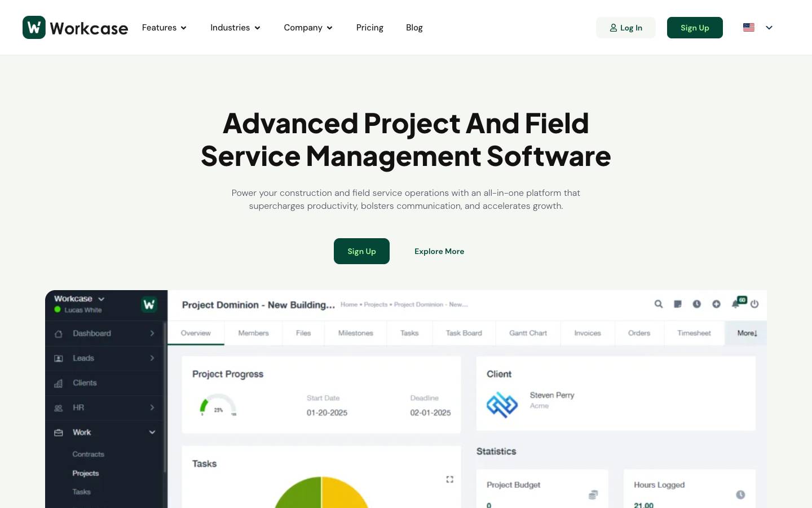Click the Work briefcase icon in sidebar
Screen dimensions: 812x508
(x=58, y=433)
